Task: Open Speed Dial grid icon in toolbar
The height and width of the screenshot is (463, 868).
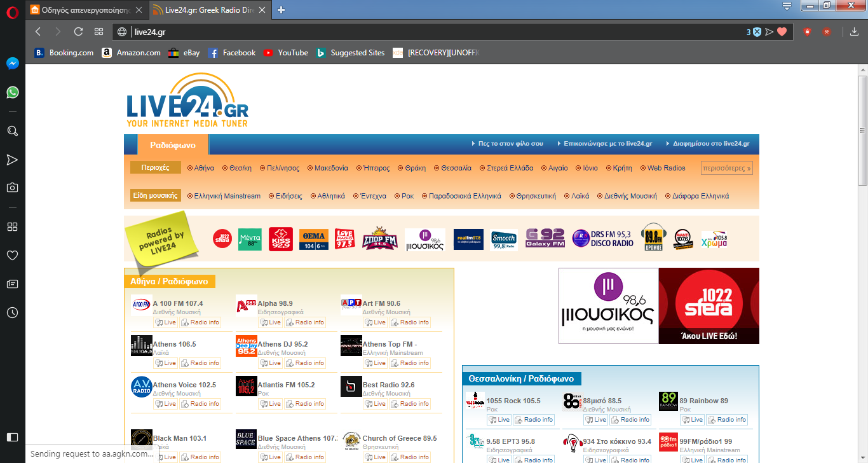Action: 98,32
